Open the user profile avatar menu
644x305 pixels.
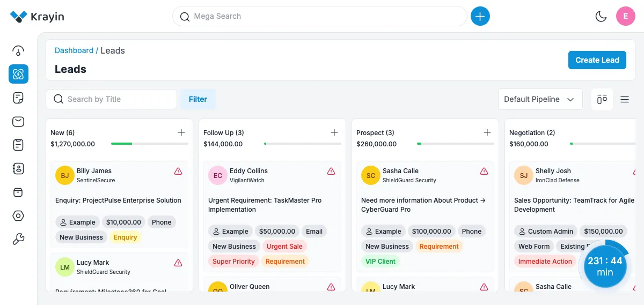click(625, 17)
